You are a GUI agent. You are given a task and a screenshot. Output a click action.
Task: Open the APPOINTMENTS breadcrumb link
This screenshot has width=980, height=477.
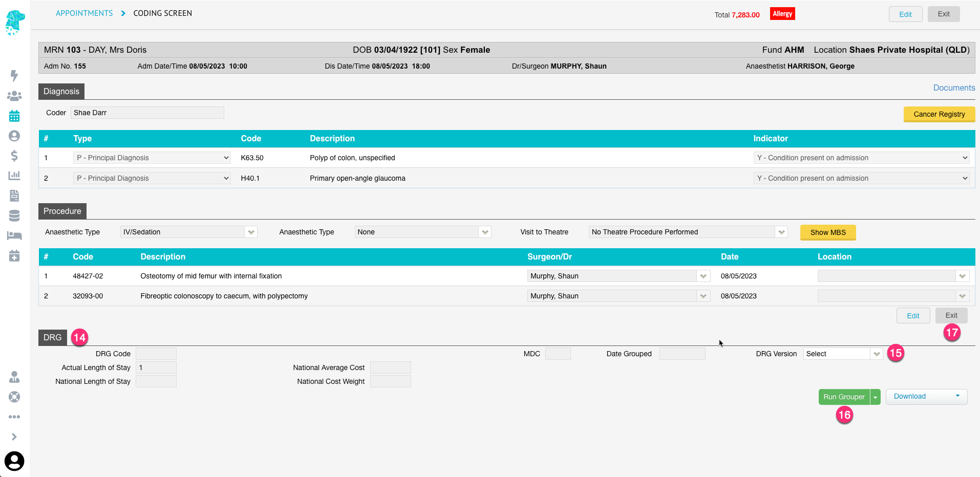[x=84, y=13]
